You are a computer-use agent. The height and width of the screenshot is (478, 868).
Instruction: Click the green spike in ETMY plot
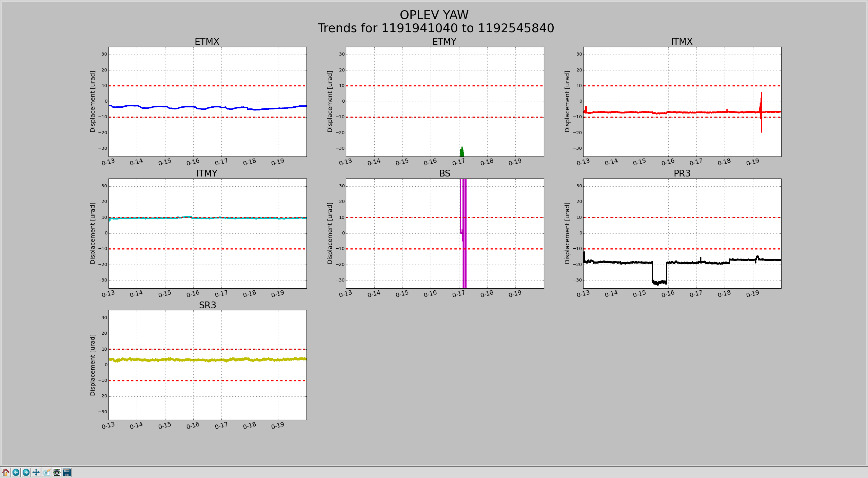pos(462,152)
